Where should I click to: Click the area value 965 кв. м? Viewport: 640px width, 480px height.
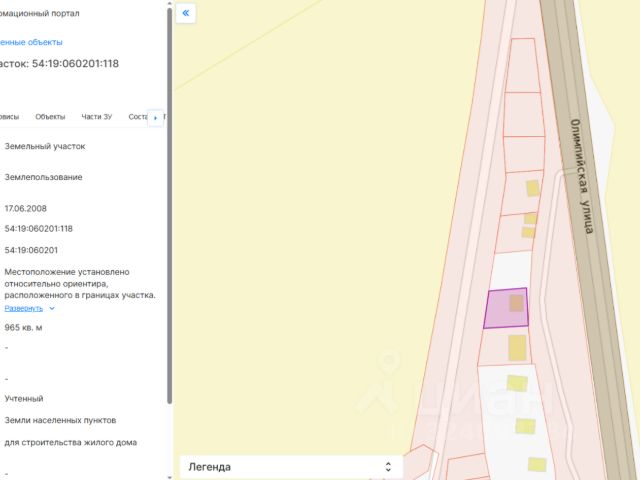tap(23, 328)
